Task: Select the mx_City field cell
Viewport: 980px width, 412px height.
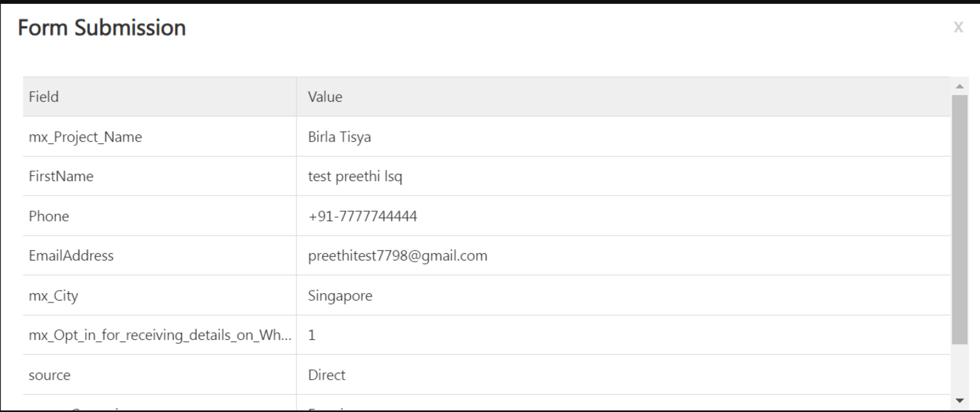Action: pos(53,296)
